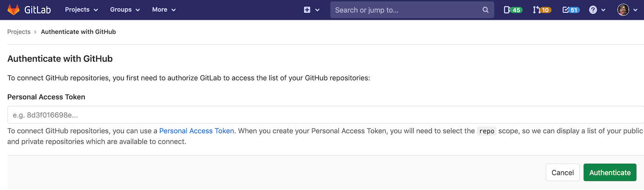Image resolution: width=644 pixels, height=190 pixels.
Task: Open issues counter showing 45
Action: (x=513, y=10)
